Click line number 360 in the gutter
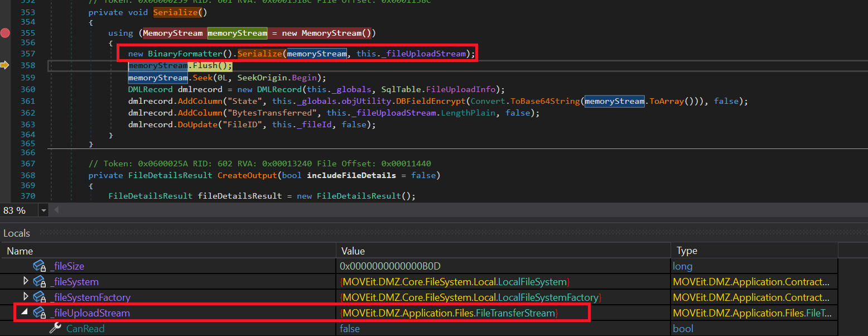 [28, 89]
